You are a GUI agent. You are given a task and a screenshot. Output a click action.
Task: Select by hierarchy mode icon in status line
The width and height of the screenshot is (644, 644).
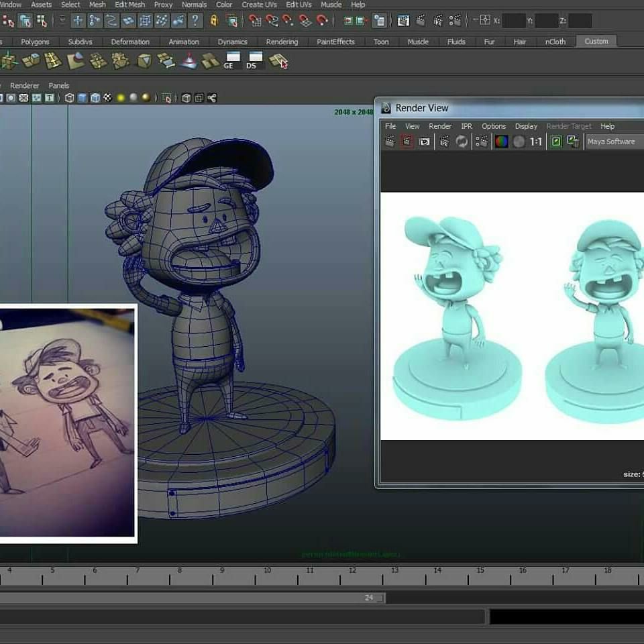tap(8, 21)
